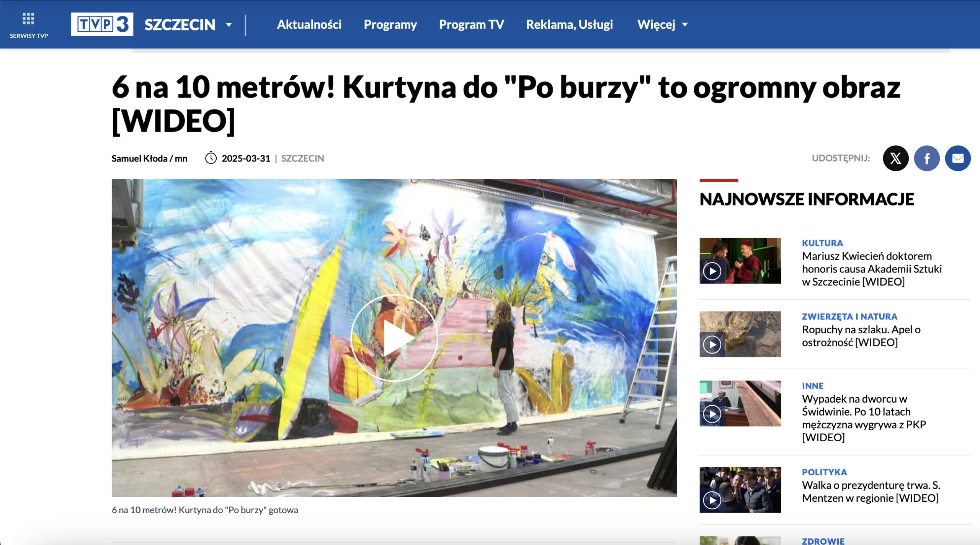Share article on Facebook

926,158
